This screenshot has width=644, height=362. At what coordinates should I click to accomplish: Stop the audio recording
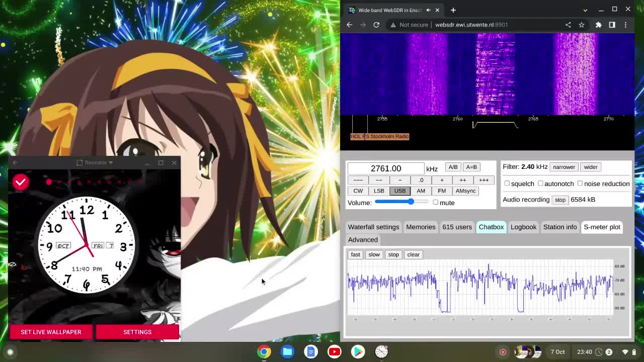point(560,200)
